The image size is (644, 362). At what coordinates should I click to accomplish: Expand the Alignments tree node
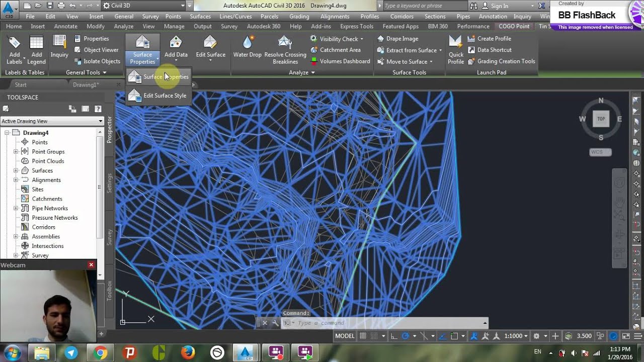point(16,180)
